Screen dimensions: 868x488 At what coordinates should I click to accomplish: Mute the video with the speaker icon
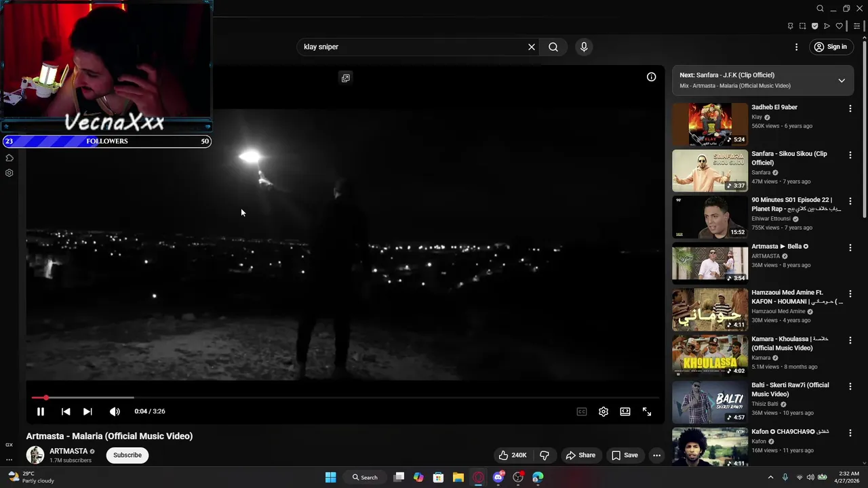tap(115, 411)
